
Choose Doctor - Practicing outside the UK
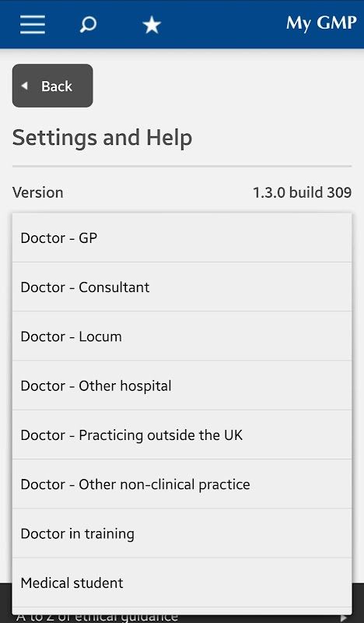[182, 435]
